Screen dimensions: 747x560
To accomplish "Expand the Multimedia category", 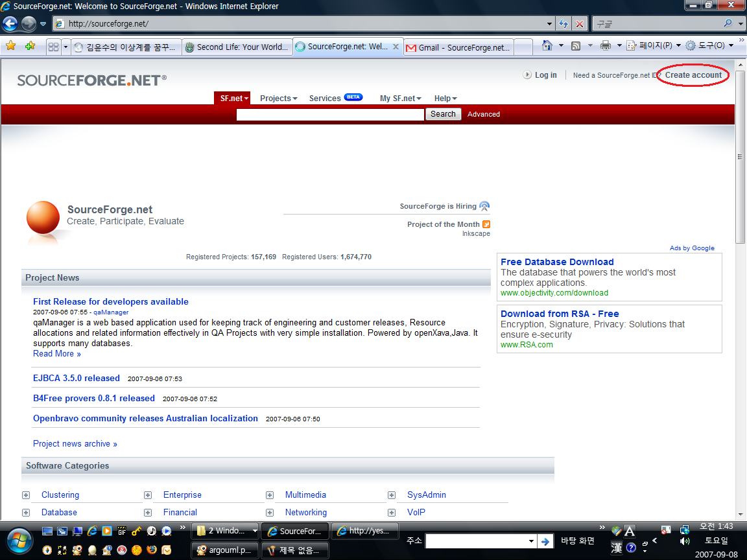I will (270, 495).
